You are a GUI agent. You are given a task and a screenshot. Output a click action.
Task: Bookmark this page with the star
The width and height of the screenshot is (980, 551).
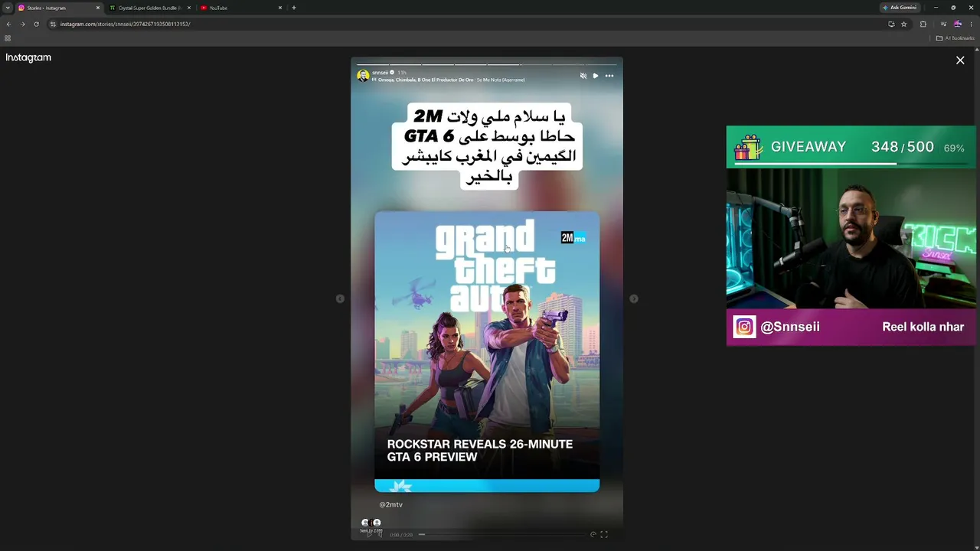(x=903, y=24)
